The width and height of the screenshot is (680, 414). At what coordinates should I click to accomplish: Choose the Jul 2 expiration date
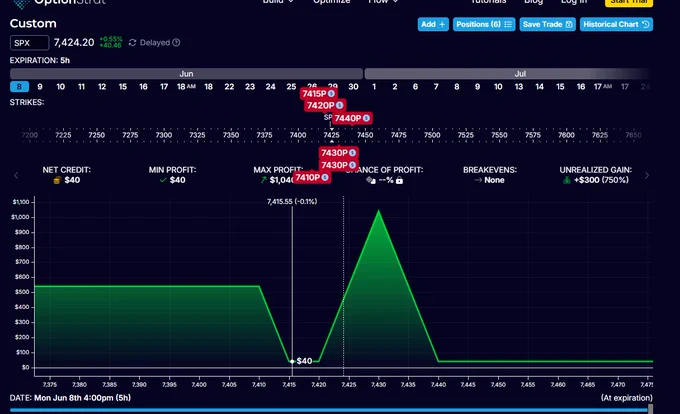coord(395,87)
